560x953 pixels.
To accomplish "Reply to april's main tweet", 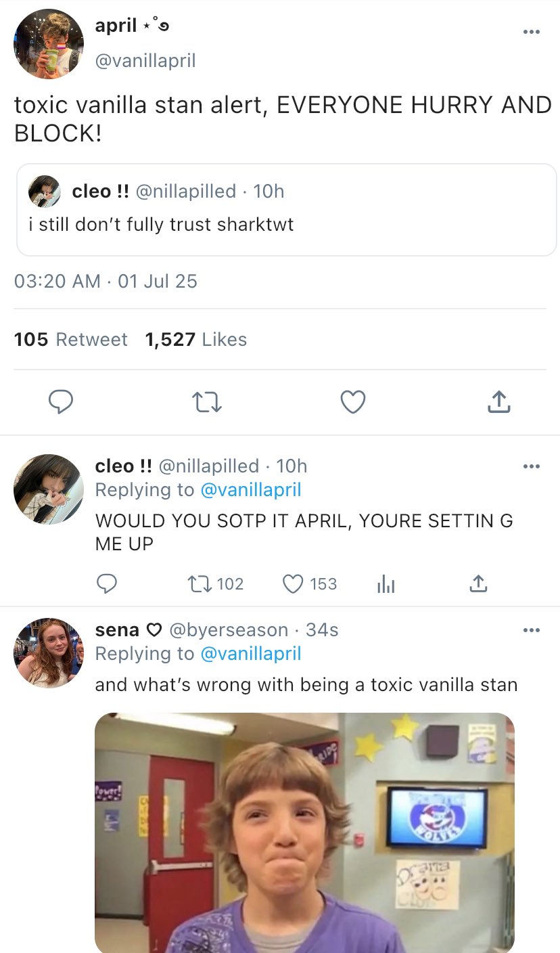I will [62, 403].
